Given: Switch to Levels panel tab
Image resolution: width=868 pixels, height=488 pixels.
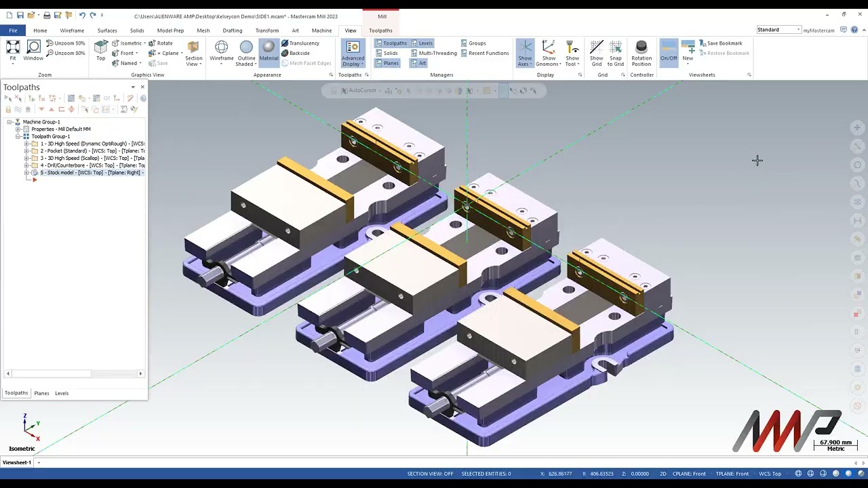Looking at the screenshot, I should pyautogui.click(x=62, y=393).
